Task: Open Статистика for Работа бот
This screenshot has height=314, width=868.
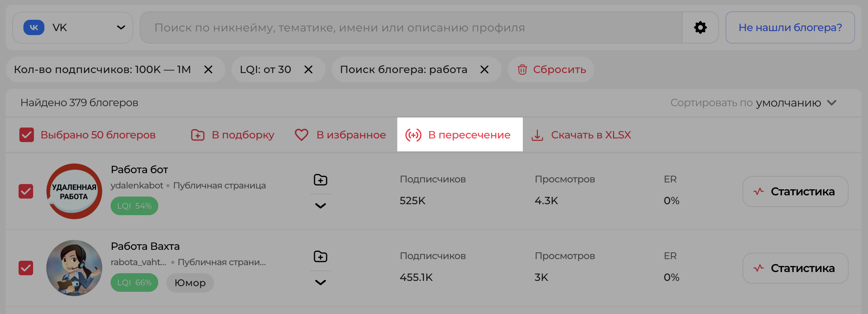Action: 795,191
